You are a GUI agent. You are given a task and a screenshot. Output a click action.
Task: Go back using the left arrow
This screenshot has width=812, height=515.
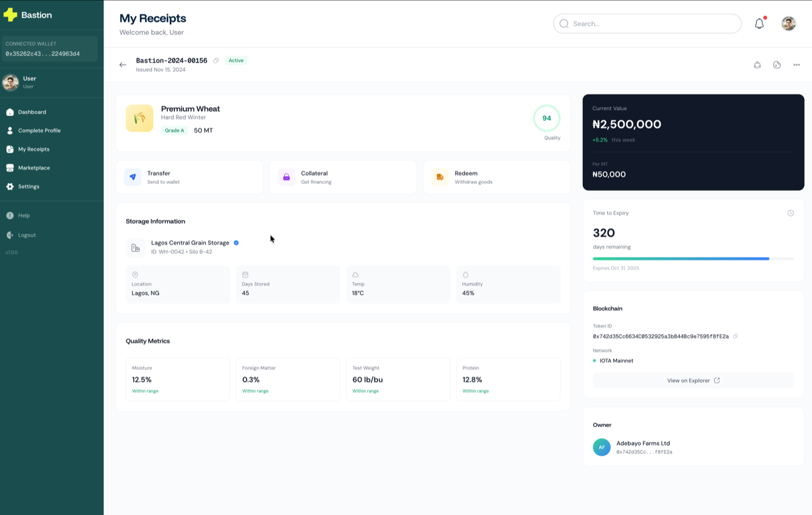pos(123,65)
